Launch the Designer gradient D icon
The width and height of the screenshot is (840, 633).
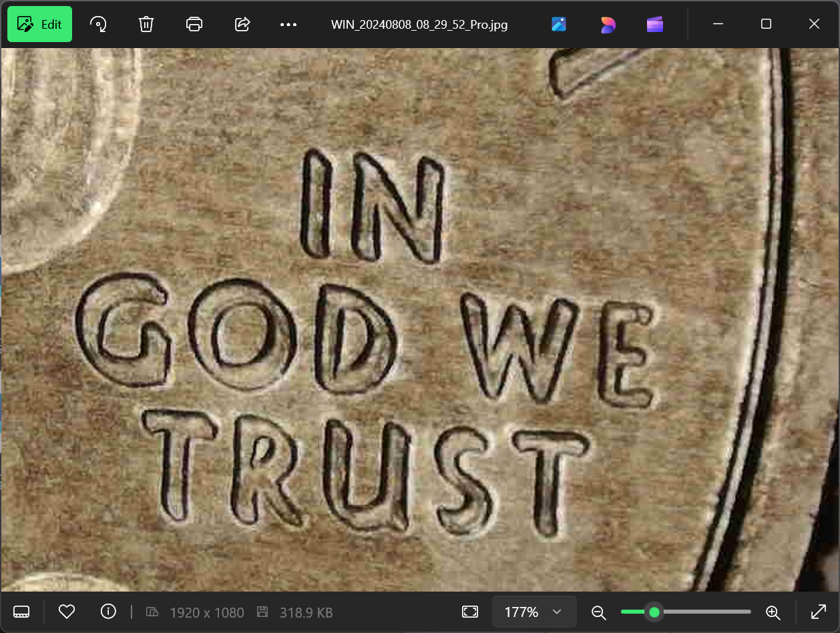pyautogui.click(x=608, y=24)
